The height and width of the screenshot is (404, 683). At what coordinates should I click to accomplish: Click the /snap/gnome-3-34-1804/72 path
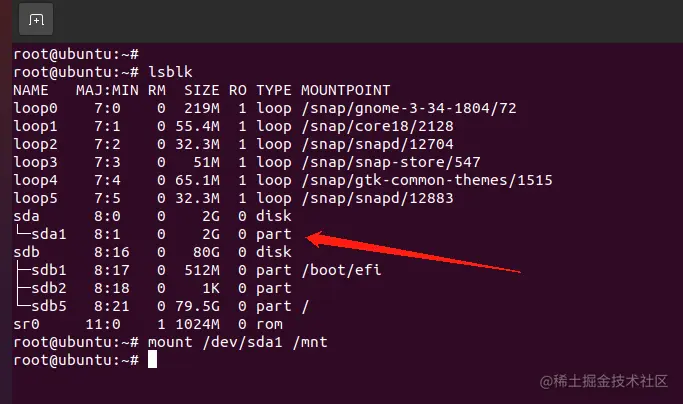pos(409,108)
